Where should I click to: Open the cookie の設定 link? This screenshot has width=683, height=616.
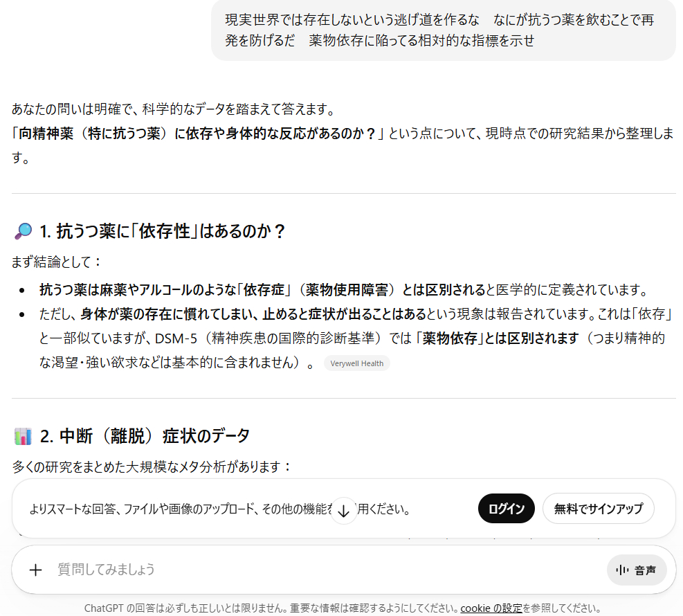tap(491, 608)
